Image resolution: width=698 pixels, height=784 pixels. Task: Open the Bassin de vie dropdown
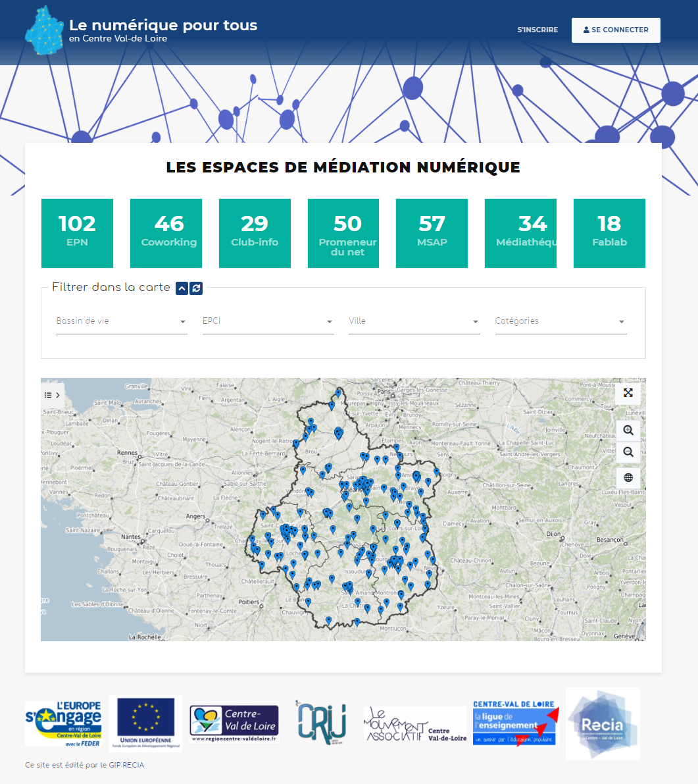122,321
